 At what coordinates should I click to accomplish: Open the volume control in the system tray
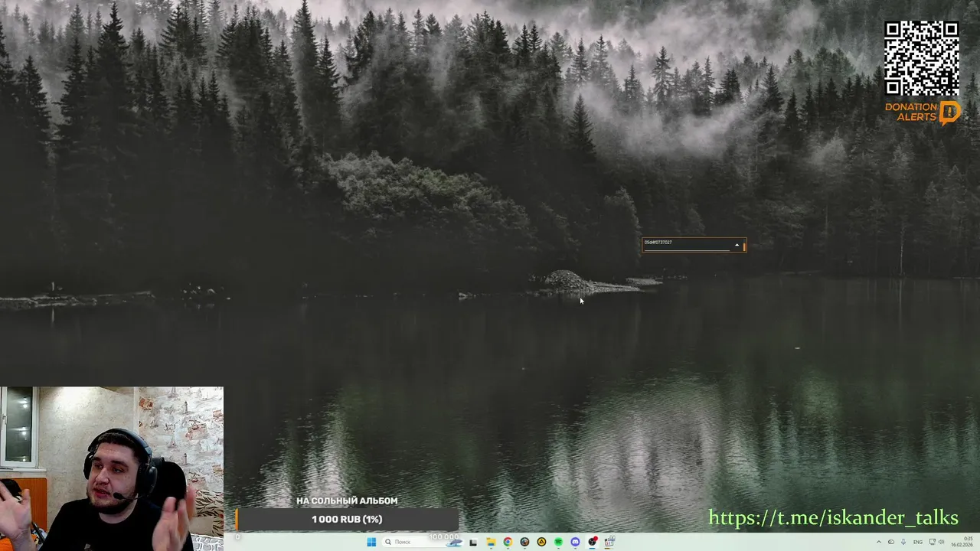(x=942, y=542)
